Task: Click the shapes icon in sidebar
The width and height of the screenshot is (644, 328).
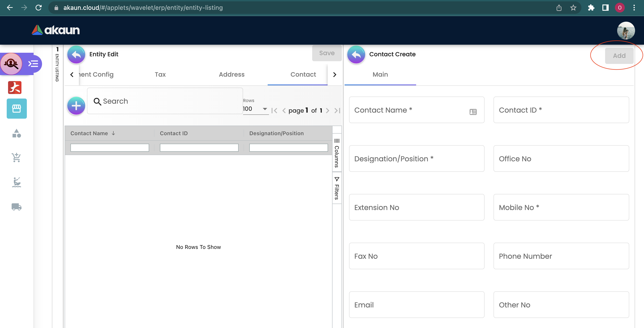Action: tap(17, 133)
